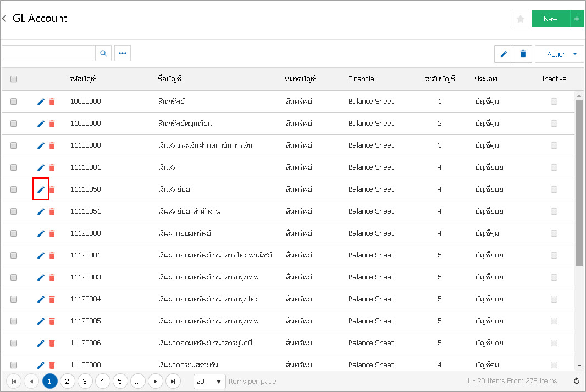
Task: Edit account 11120005 with pencil icon
Action: (x=41, y=321)
